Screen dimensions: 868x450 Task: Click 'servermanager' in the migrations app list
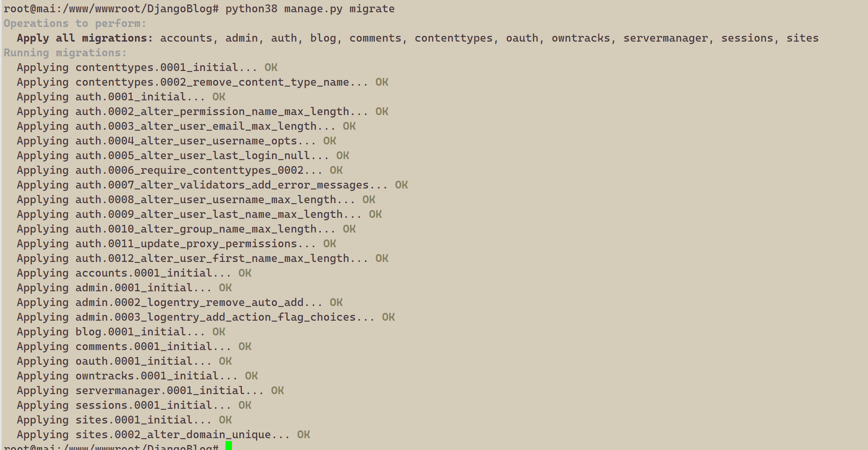(x=665, y=38)
